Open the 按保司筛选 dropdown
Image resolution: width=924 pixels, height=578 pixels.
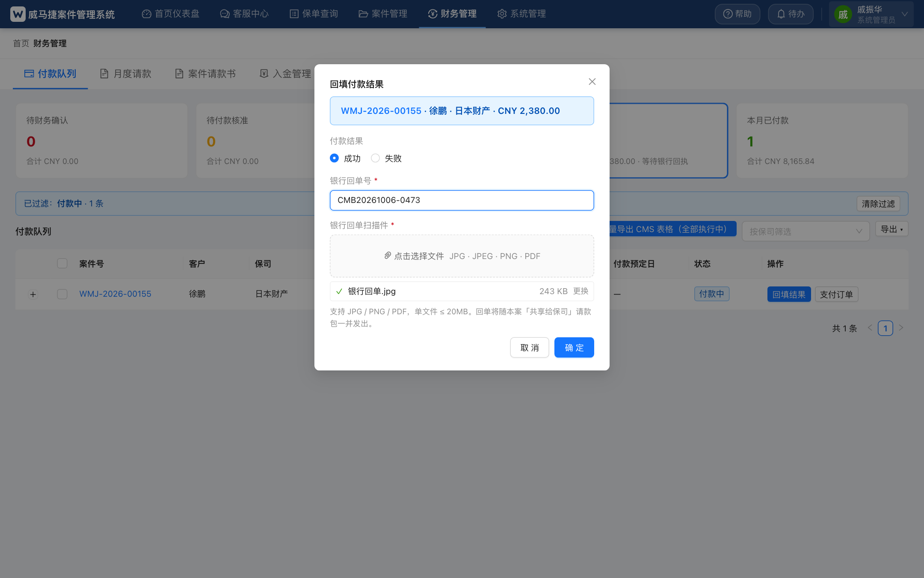[806, 231]
